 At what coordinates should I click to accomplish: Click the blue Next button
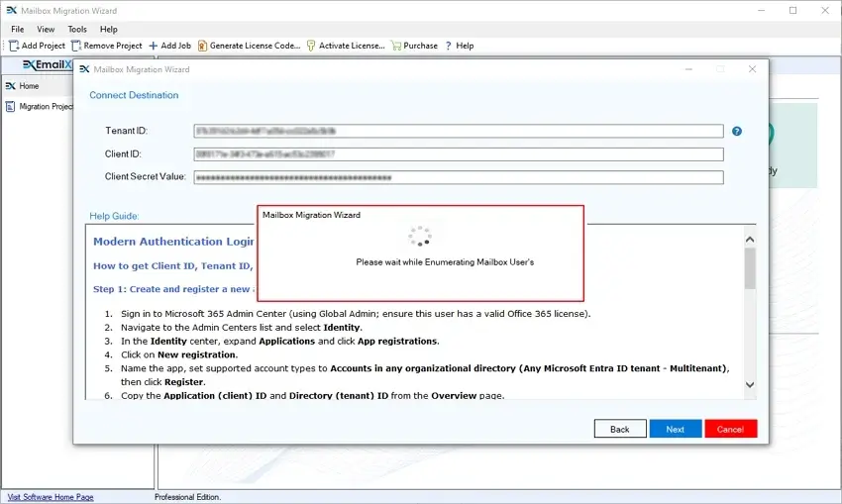[x=675, y=429]
